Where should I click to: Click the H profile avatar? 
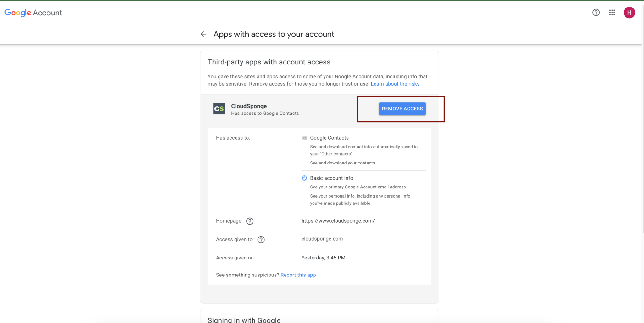[629, 13]
